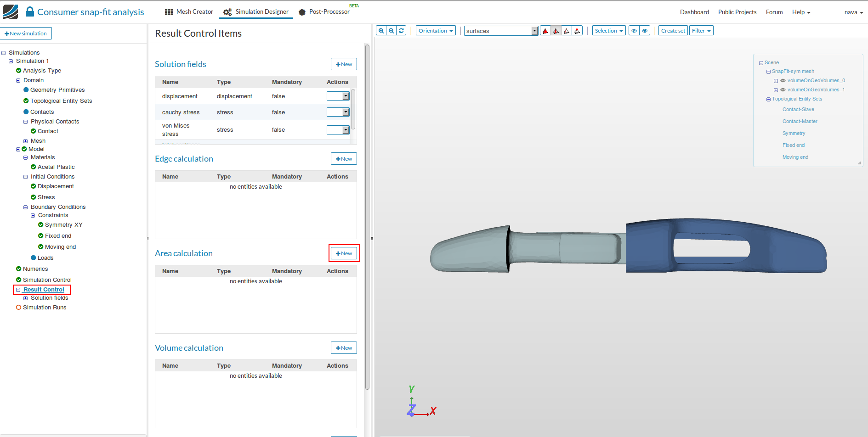Screen dimensions: 868x437
Task: Open the surfaces selection mode combo box
Action: [501, 31]
